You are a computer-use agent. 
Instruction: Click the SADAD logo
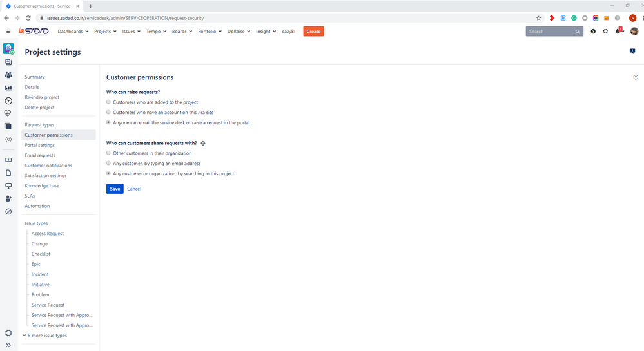[34, 31]
